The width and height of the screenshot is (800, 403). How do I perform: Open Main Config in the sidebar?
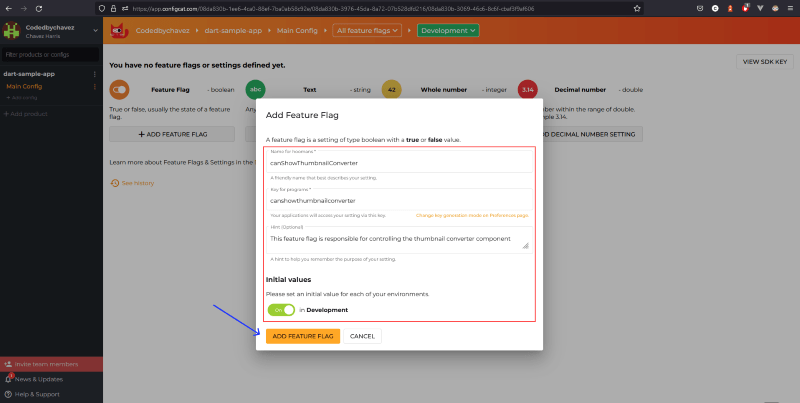[24, 87]
